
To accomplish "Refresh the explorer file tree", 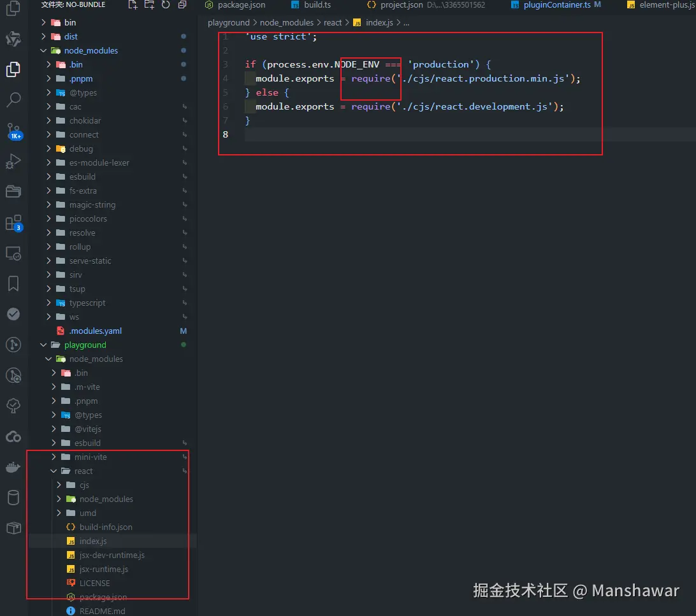I will tap(166, 5).
